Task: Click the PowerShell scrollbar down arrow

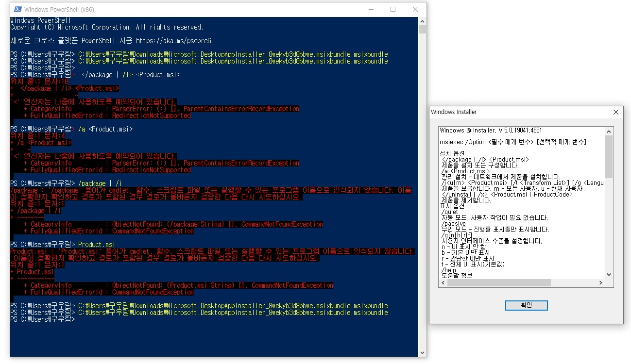Action: click(422, 353)
